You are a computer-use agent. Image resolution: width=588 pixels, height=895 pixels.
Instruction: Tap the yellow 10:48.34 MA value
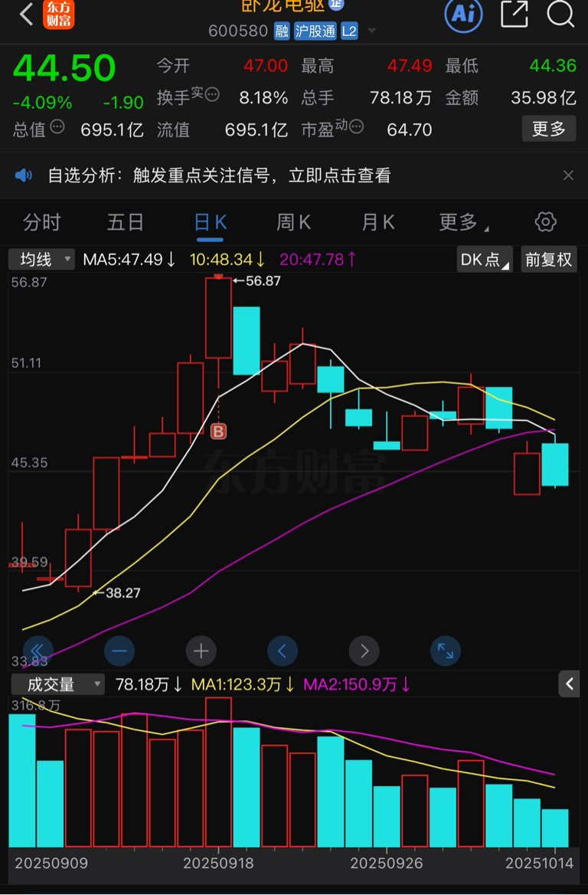[227, 260]
